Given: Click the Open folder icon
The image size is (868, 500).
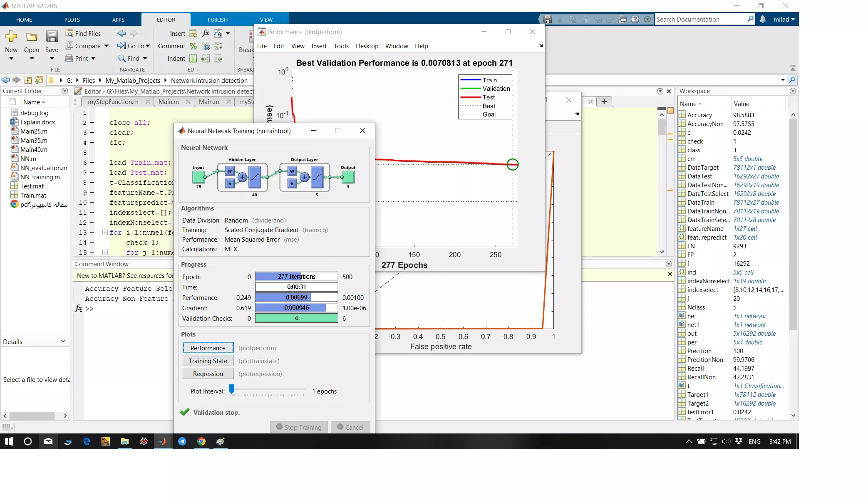Looking at the screenshot, I should coord(32,37).
